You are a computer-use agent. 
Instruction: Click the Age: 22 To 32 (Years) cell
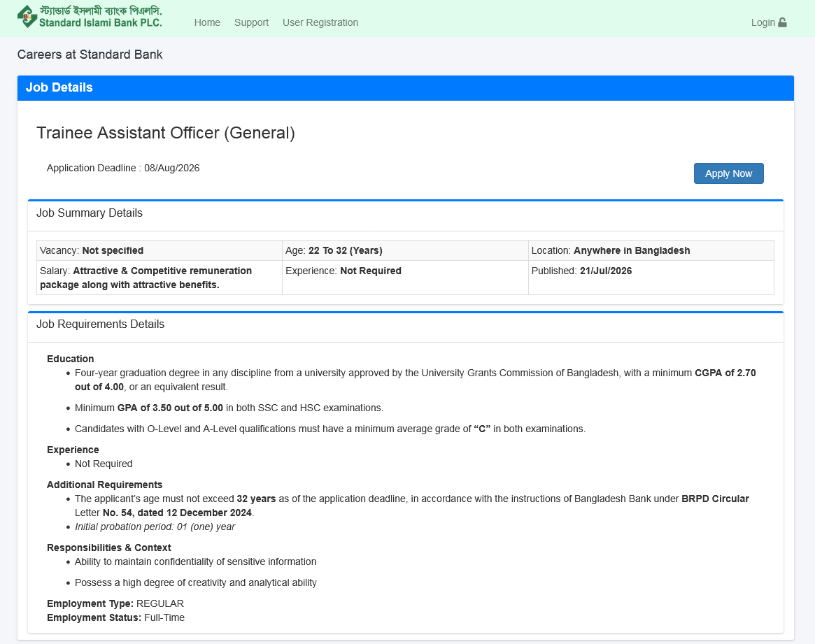(x=405, y=250)
